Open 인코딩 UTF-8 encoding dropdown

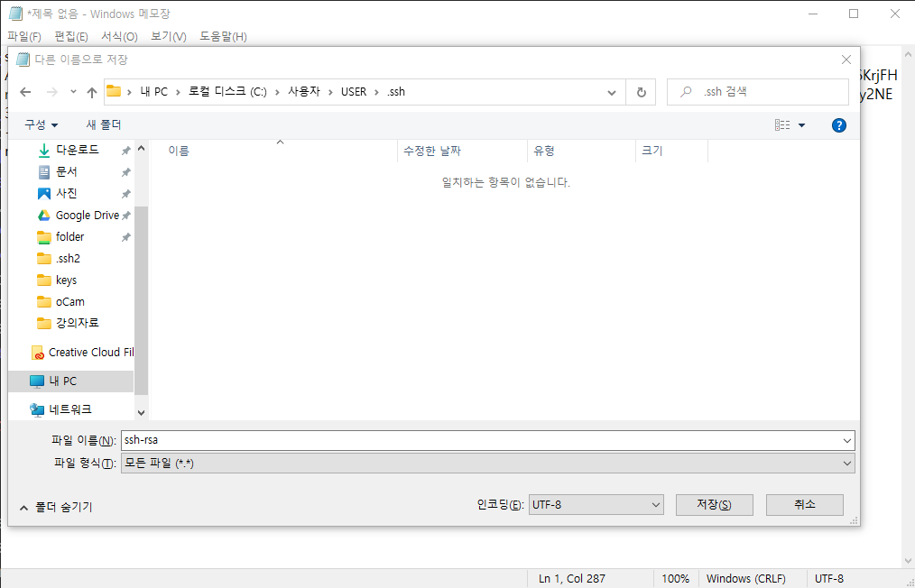[596, 505]
